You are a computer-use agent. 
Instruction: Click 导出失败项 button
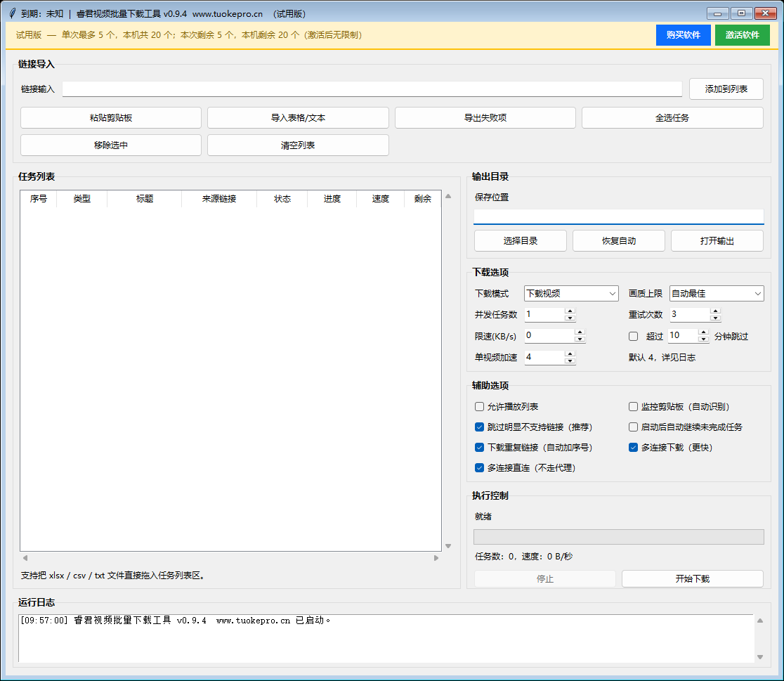485,117
